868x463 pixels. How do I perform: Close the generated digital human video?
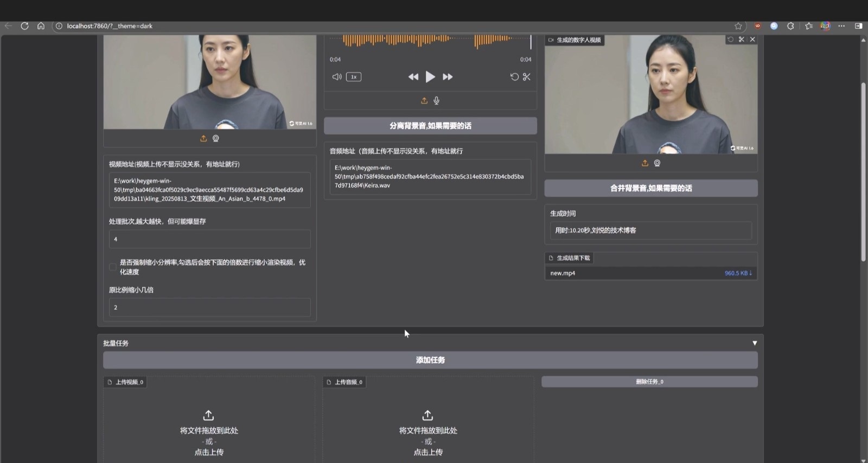(752, 40)
